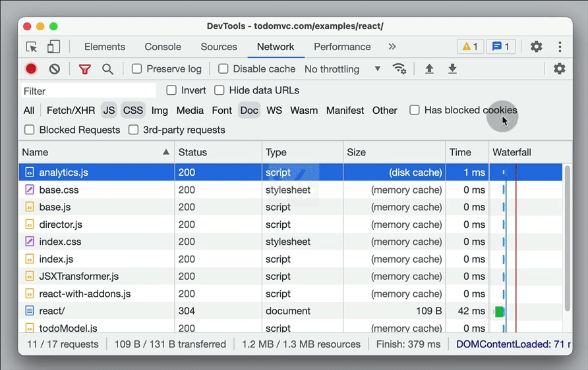
Task: Sort by the Time column header
Action: coord(467,152)
